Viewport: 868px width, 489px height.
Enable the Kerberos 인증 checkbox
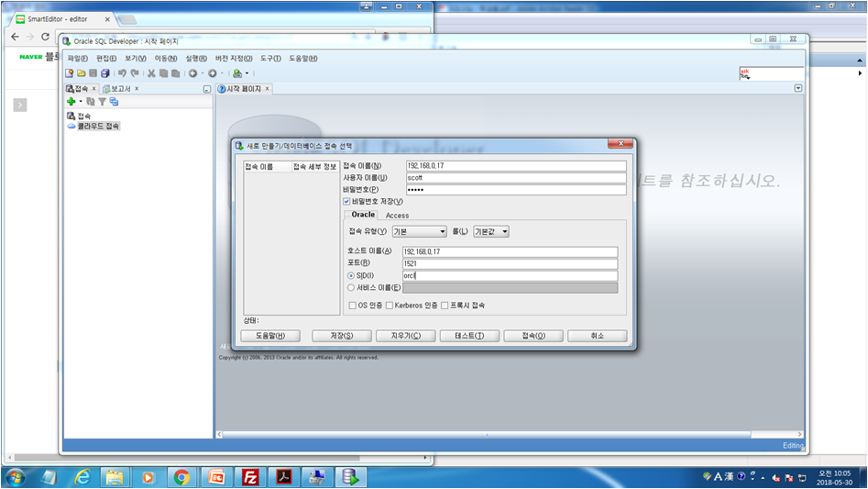coord(390,306)
